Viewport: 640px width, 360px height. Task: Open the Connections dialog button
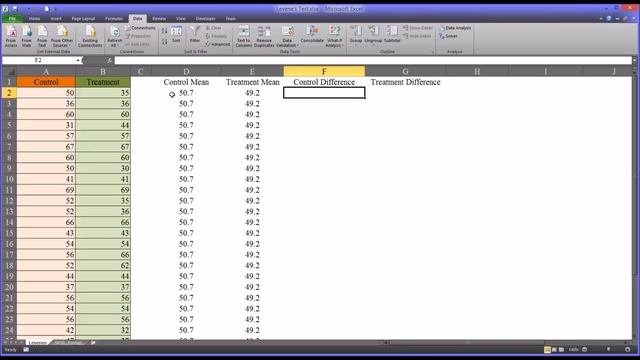140,28
